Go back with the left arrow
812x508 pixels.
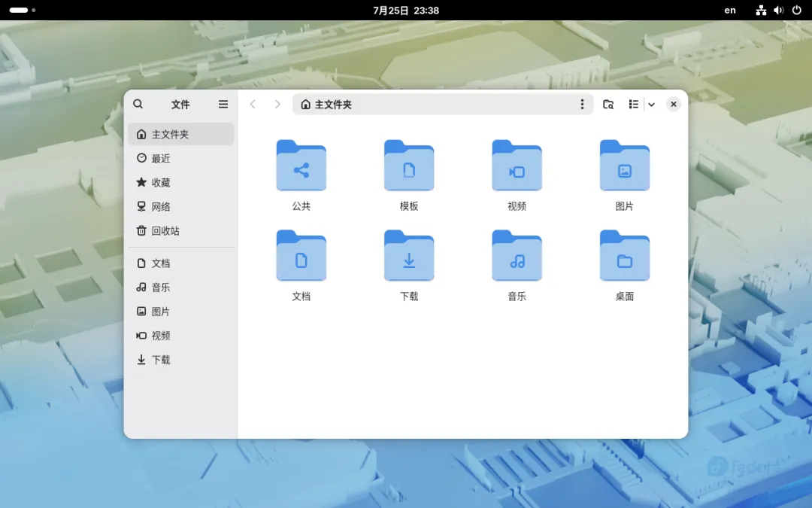tap(253, 104)
